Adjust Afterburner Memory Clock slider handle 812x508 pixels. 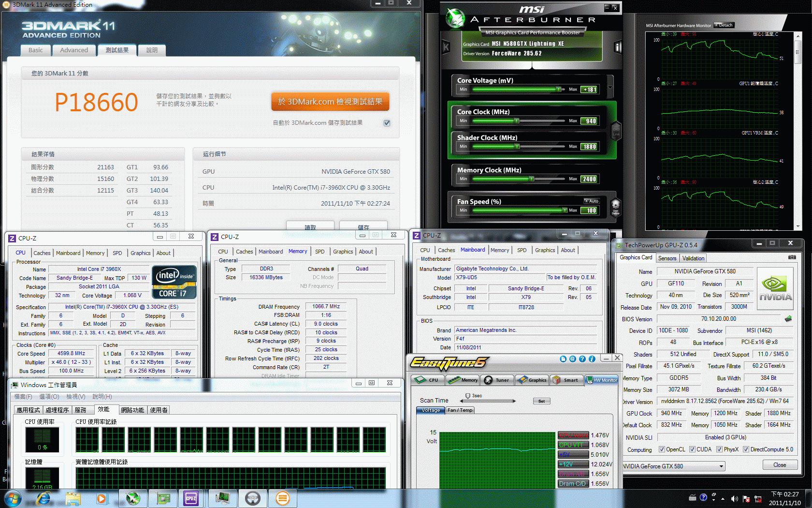(x=532, y=179)
